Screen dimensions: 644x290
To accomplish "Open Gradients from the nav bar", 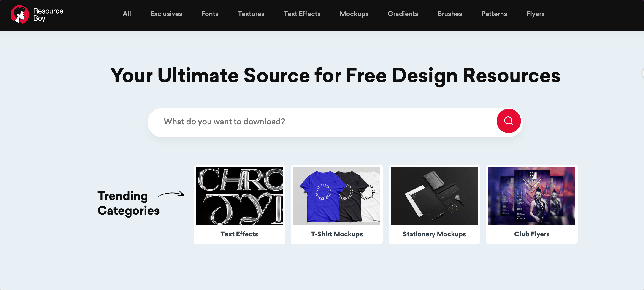I will click(403, 14).
